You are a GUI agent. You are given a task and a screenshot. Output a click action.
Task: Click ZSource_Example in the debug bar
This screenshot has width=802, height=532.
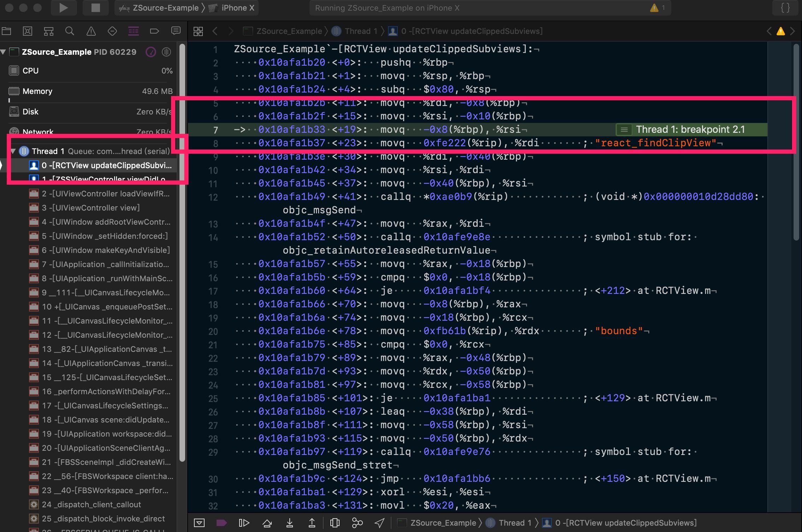click(x=437, y=523)
